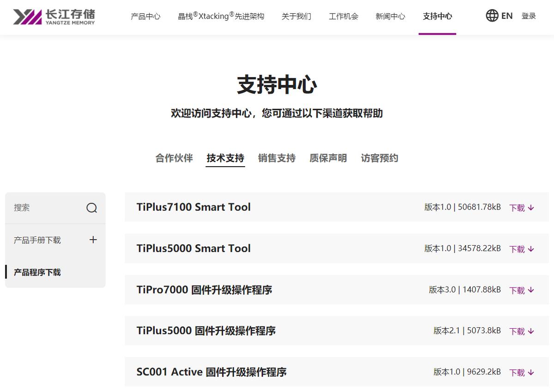The image size is (554, 392).
Task: Open the 访客预约 page
Action: (x=379, y=158)
